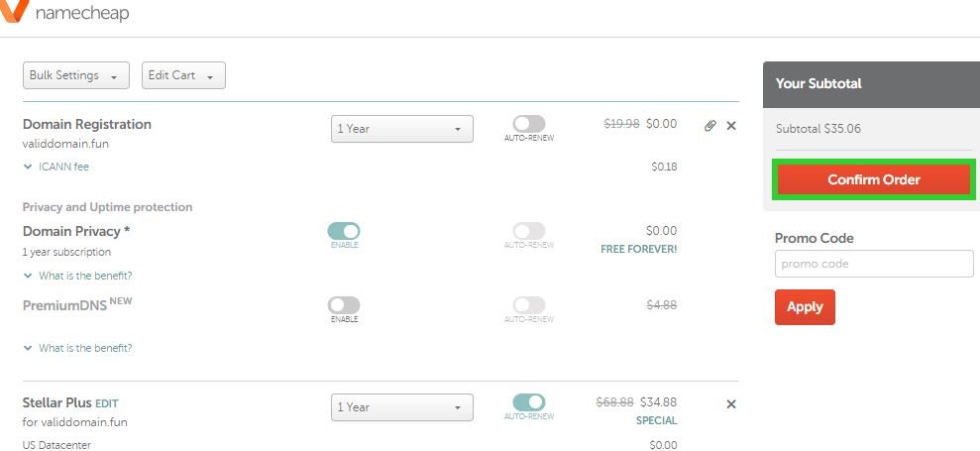Open the Edit Cart dropdown

click(x=183, y=75)
